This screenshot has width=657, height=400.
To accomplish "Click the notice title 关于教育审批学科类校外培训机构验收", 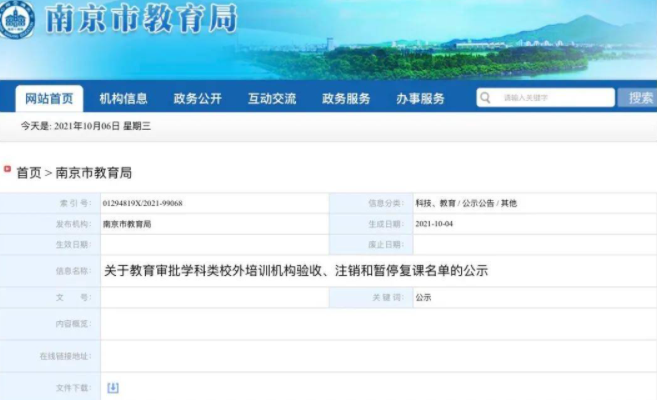I will [x=296, y=271].
